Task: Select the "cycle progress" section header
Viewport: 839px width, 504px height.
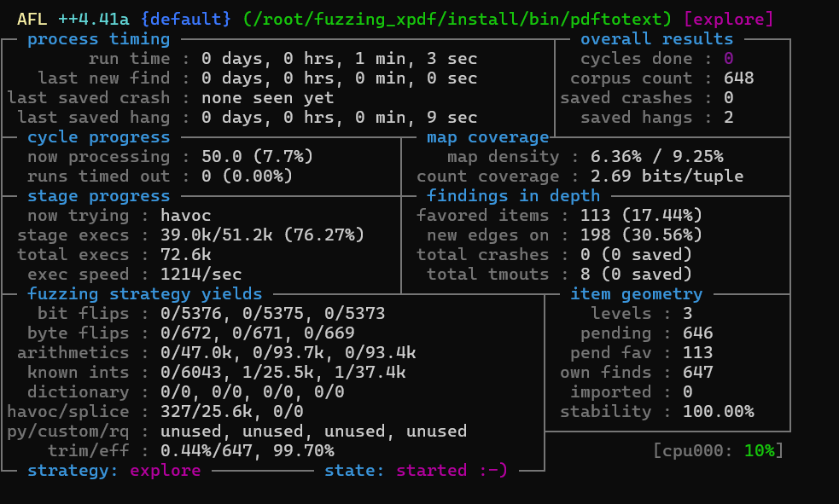Action: tap(98, 137)
